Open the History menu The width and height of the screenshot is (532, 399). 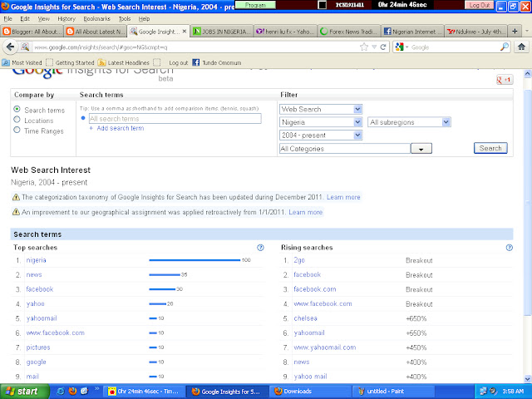click(x=66, y=18)
